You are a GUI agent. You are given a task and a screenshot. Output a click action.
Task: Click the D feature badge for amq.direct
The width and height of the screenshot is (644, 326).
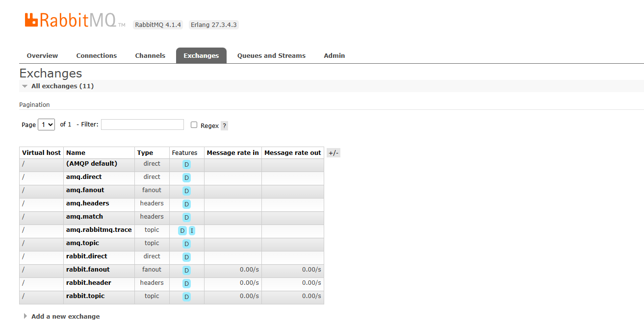pos(186,177)
